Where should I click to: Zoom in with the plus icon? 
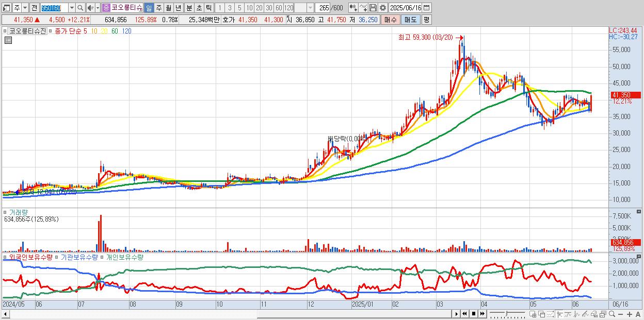pos(630,314)
